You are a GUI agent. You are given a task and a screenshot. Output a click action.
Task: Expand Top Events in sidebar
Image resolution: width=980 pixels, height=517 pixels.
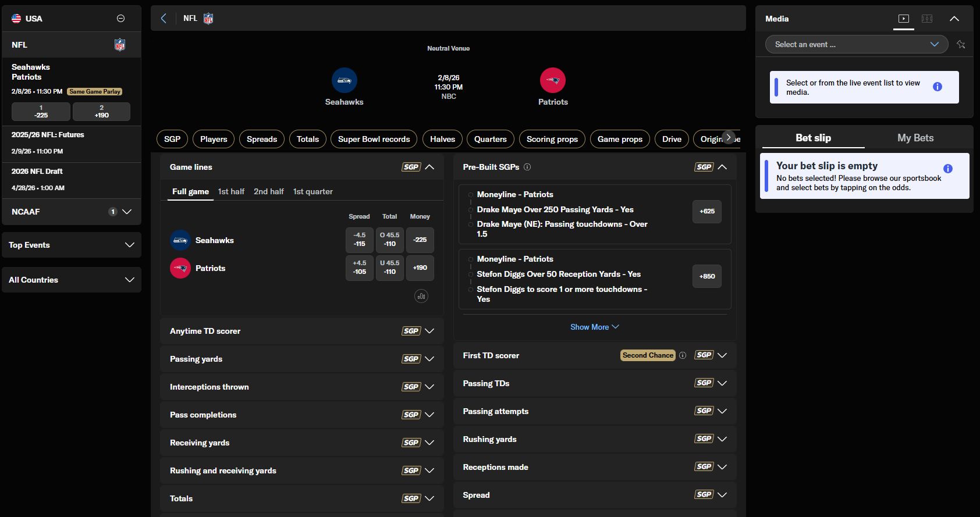(72, 245)
